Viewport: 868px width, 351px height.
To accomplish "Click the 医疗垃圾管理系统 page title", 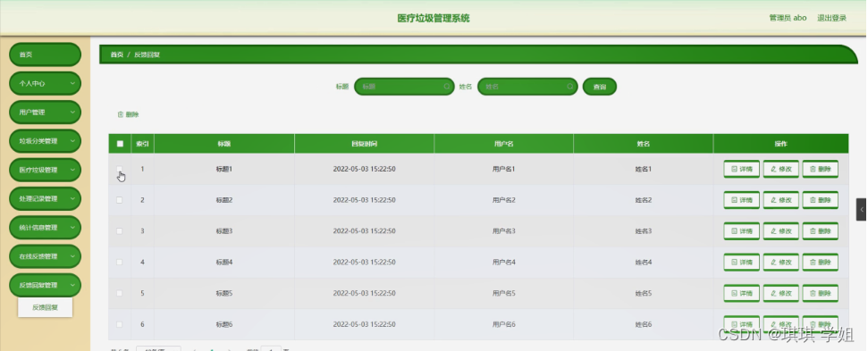I will (x=434, y=18).
